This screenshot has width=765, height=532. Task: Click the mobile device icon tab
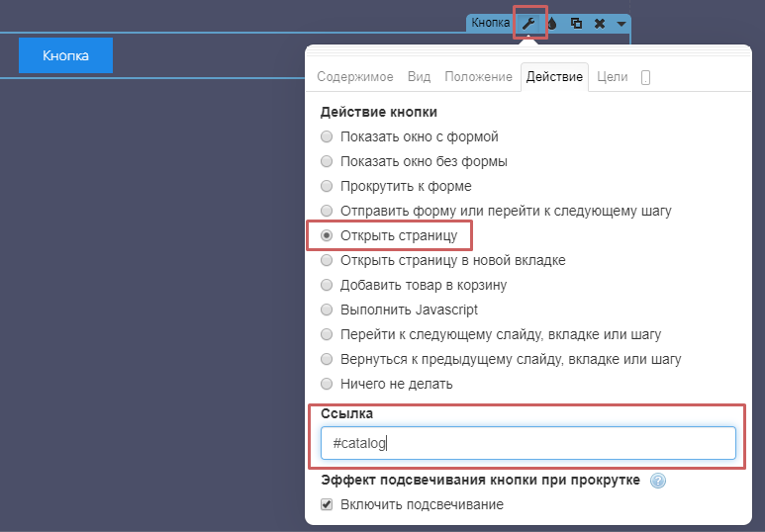(645, 77)
